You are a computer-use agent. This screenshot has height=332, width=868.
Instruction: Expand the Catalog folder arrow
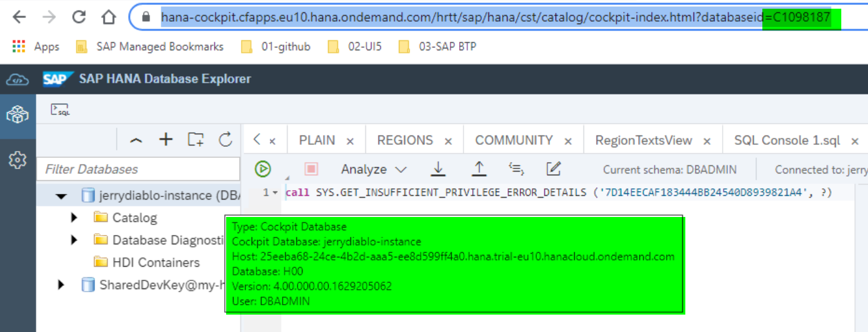coord(75,218)
